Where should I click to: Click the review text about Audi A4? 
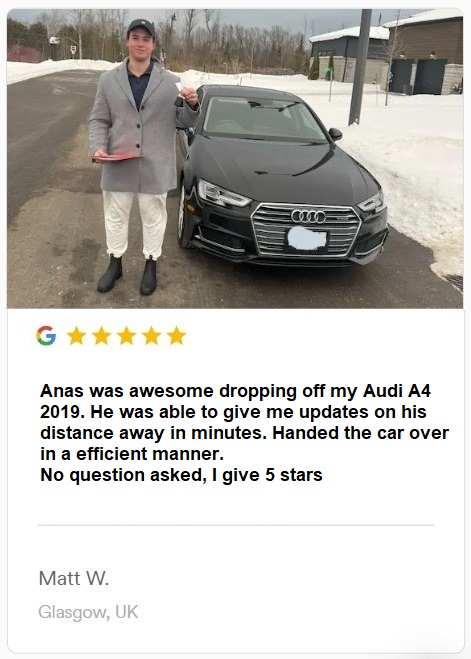tap(245, 433)
